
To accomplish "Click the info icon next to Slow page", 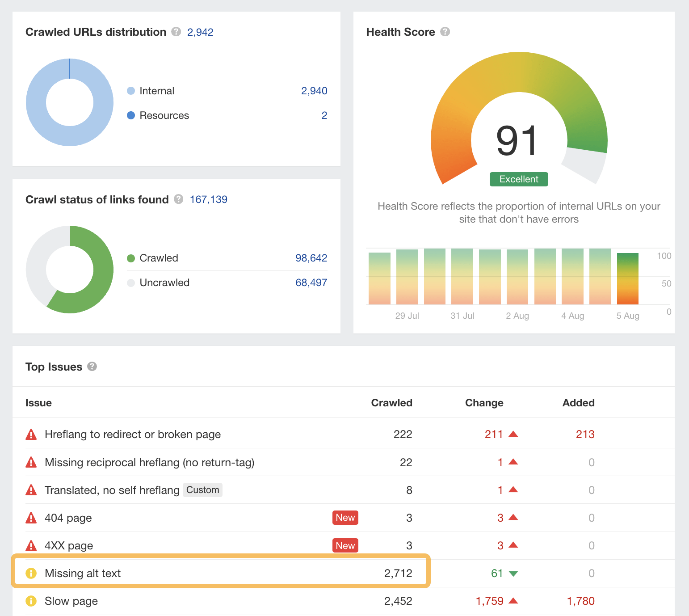I will pyautogui.click(x=31, y=601).
